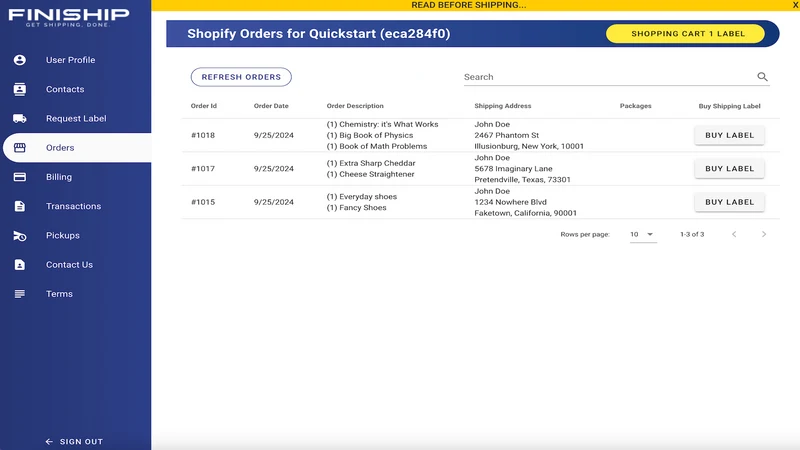Click SIGN OUT text
The height and width of the screenshot is (450, 800).
[81, 442]
